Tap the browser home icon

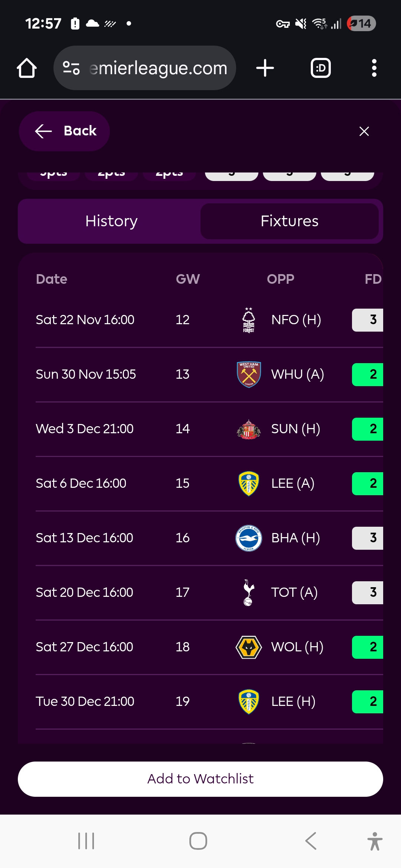[x=27, y=68]
